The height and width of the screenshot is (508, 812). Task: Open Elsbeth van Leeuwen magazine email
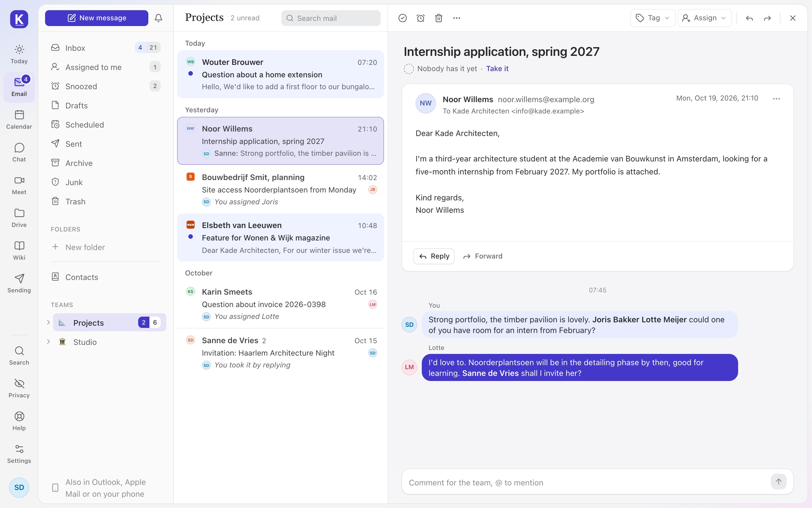[280, 237]
